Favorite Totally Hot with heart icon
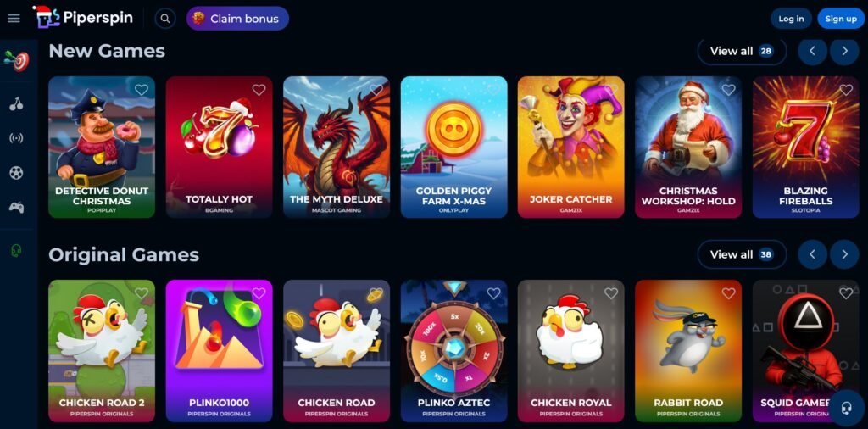Viewport: 868px width, 429px height. coord(259,90)
